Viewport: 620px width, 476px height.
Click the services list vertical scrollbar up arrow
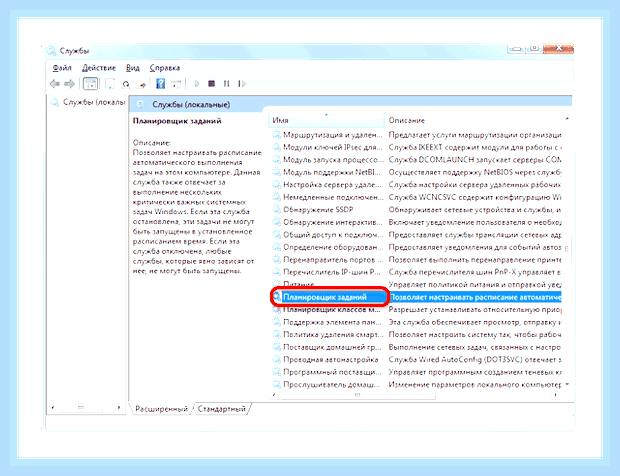click(567, 119)
